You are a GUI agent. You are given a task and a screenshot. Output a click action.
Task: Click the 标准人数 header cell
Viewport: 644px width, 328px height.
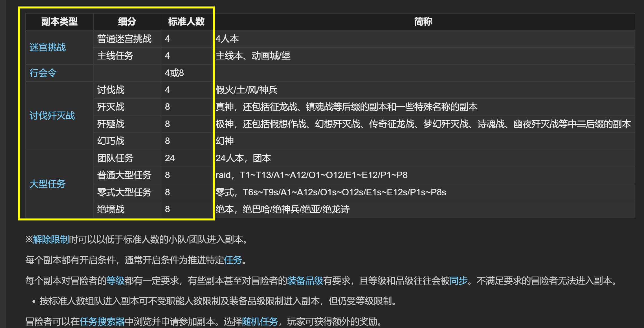tap(186, 21)
